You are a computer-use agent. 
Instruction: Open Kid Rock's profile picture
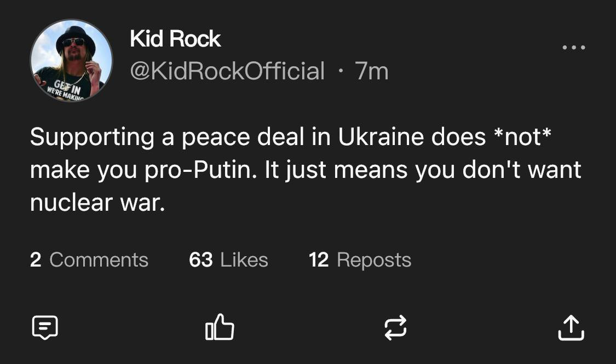[71, 60]
